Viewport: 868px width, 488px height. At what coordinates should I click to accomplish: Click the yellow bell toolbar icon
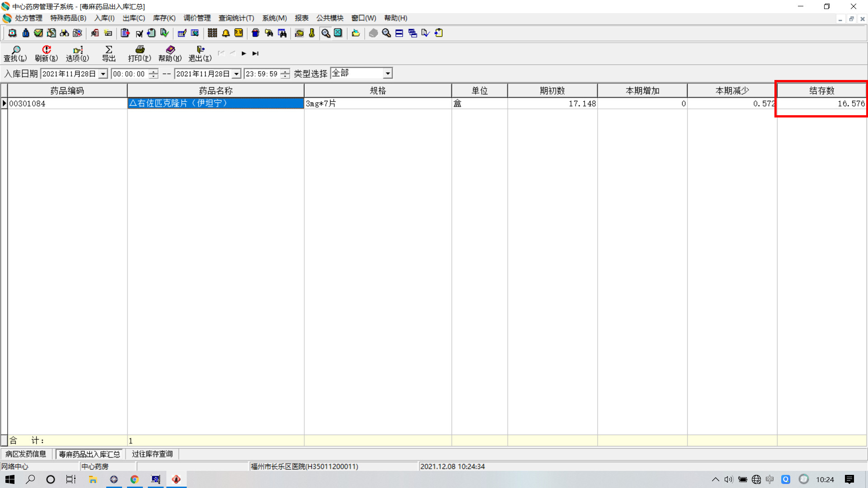click(x=226, y=33)
